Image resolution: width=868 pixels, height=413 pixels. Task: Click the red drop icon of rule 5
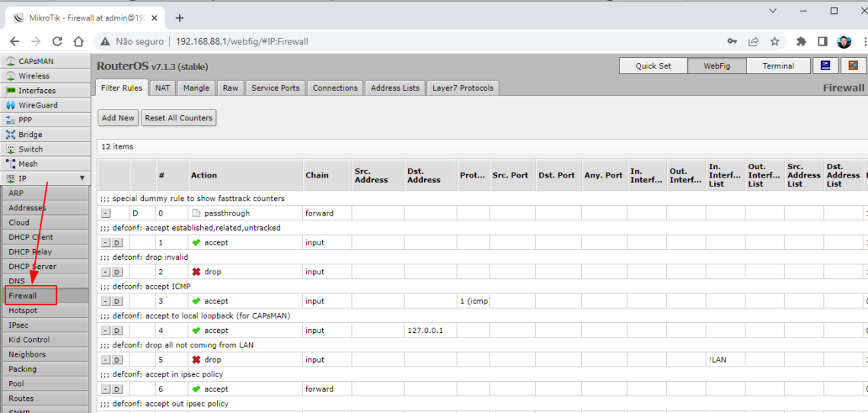(196, 360)
